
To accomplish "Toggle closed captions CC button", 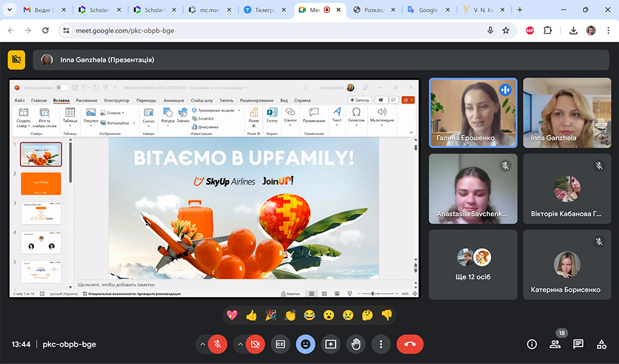I will 280,344.
